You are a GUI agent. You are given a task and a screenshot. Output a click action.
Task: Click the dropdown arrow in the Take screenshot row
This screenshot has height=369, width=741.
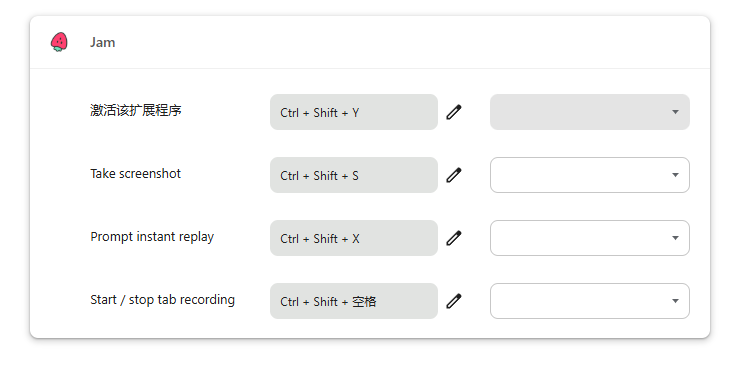(675, 175)
